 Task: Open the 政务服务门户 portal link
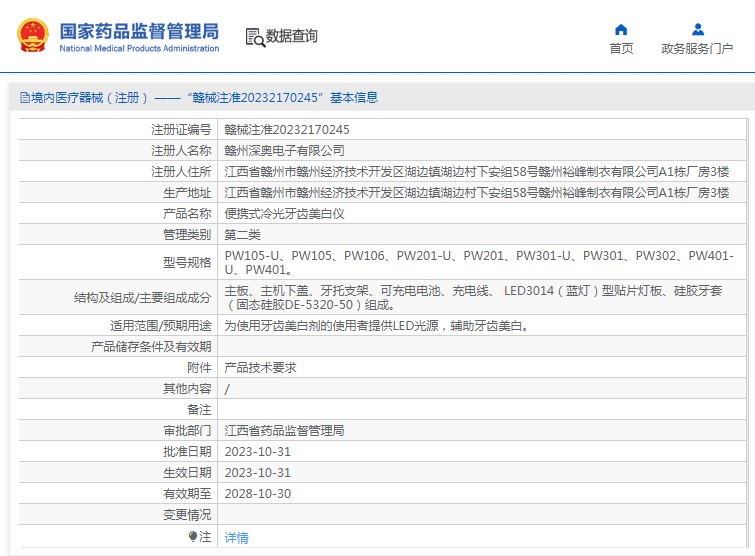tap(697, 49)
